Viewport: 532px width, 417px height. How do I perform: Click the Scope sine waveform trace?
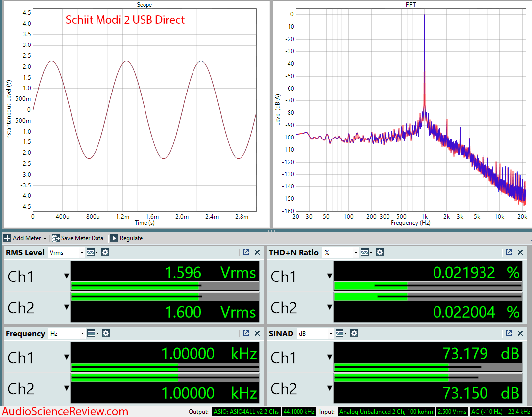tap(126, 61)
